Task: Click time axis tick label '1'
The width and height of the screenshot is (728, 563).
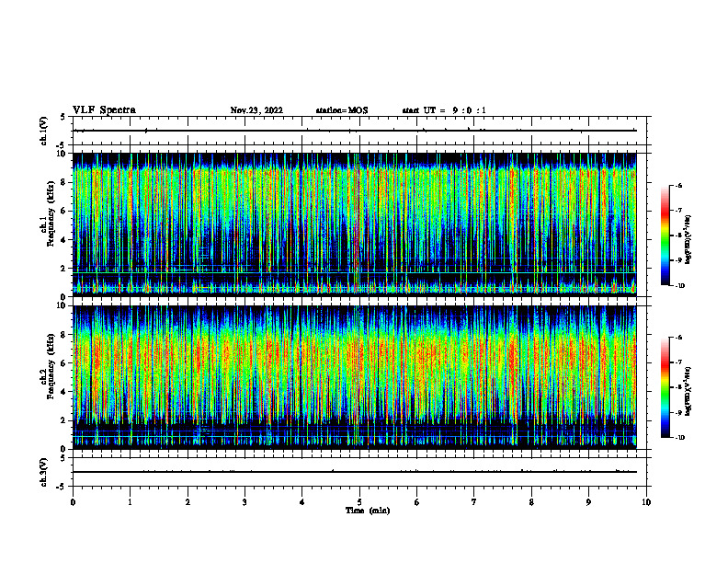Action: point(130,502)
